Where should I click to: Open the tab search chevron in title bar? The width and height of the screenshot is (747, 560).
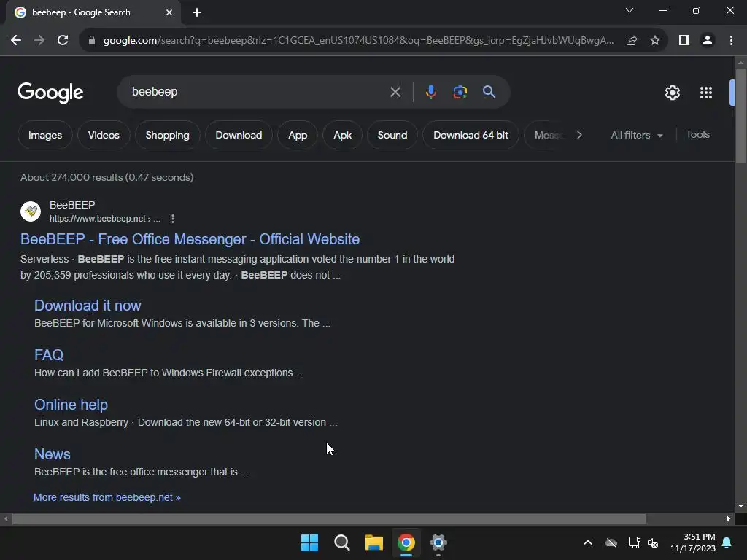point(630,10)
